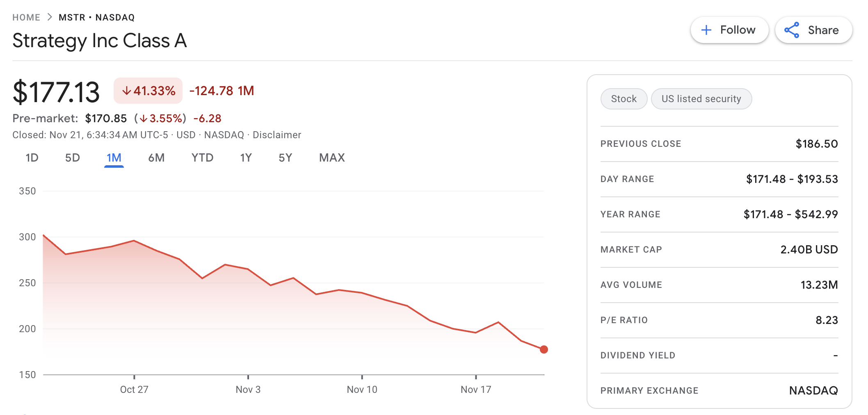Click the US listed security chip
Screen dimensions: 868x415
click(x=701, y=98)
